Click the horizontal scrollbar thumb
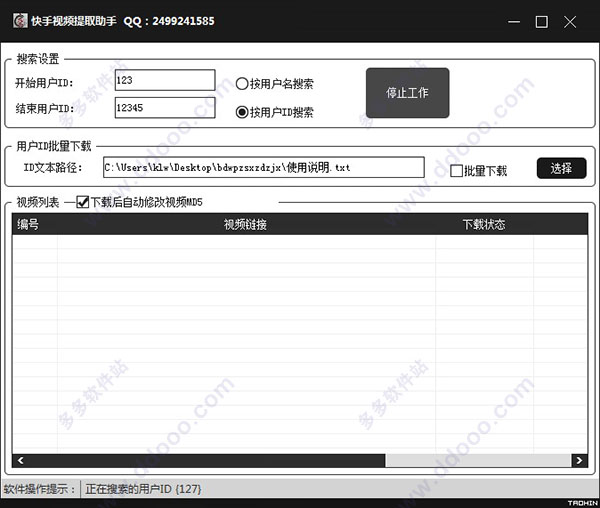The image size is (600, 508). click(207, 461)
